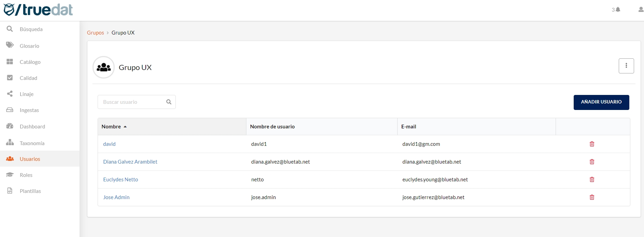This screenshot has height=237, width=644.
Task: Remove Diana Galvez Arambilet using trash icon
Action: coord(592,162)
